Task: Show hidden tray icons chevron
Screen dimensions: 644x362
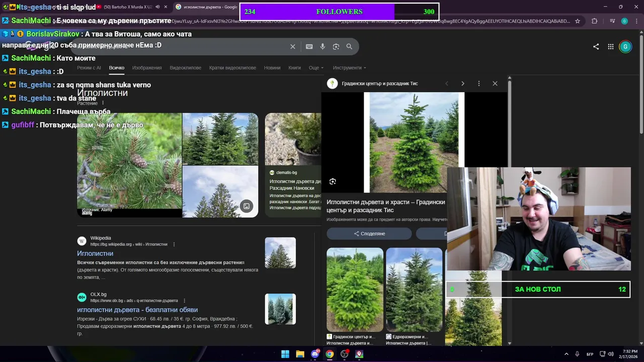Action: (566, 354)
